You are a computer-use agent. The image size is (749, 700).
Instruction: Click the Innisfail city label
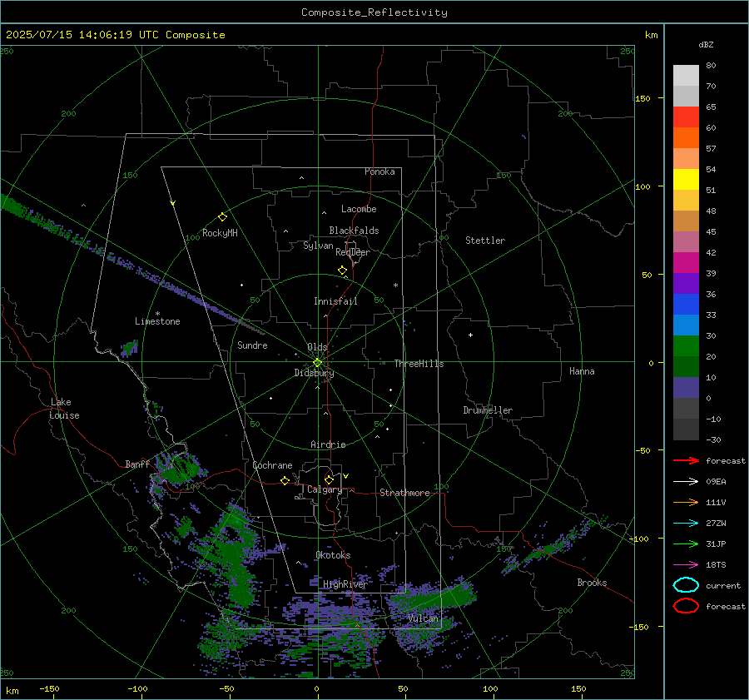click(335, 301)
